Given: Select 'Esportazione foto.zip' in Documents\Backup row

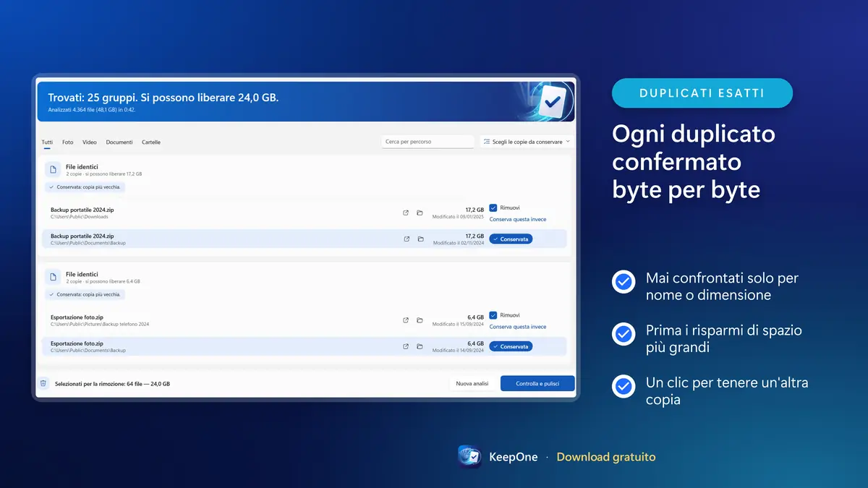Looking at the screenshot, I should click(x=77, y=343).
